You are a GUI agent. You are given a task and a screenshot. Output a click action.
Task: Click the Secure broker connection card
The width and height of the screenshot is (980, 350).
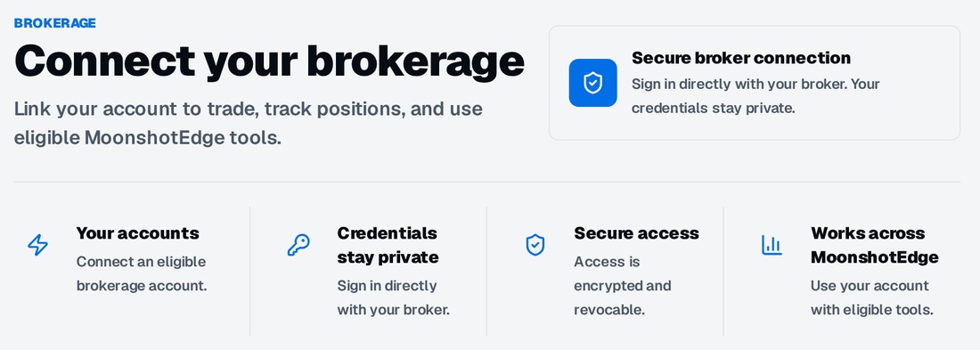point(755,83)
